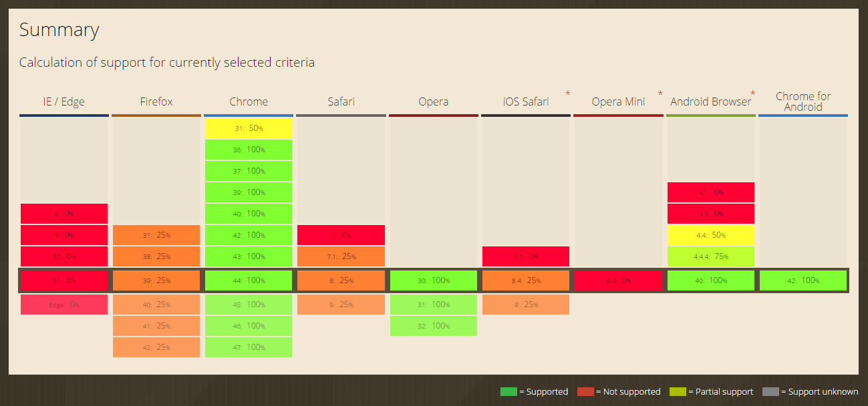The width and height of the screenshot is (868, 406).
Task: Click the Android Browser 4.4.4 75% cell
Action: tap(711, 256)
